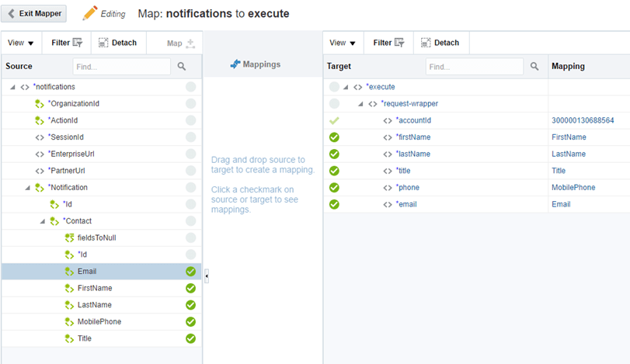Click the panel splitter collapse arrow
Image resolution: width=630 pixels, height=364 pixels.
[x=207, y=276]
